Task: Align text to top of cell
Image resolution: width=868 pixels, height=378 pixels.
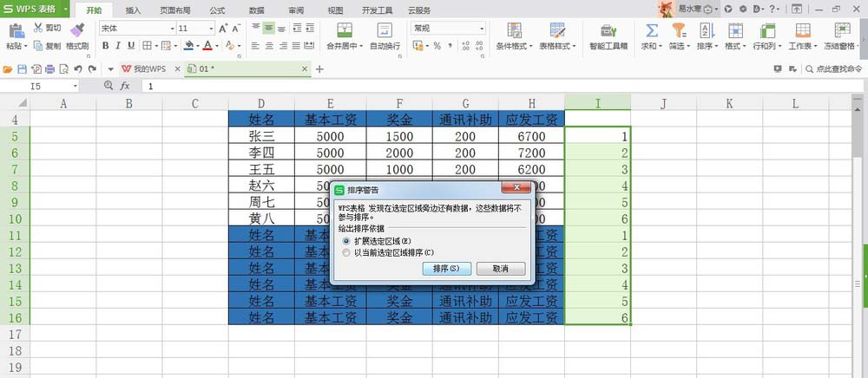Action: pos(256,28)
